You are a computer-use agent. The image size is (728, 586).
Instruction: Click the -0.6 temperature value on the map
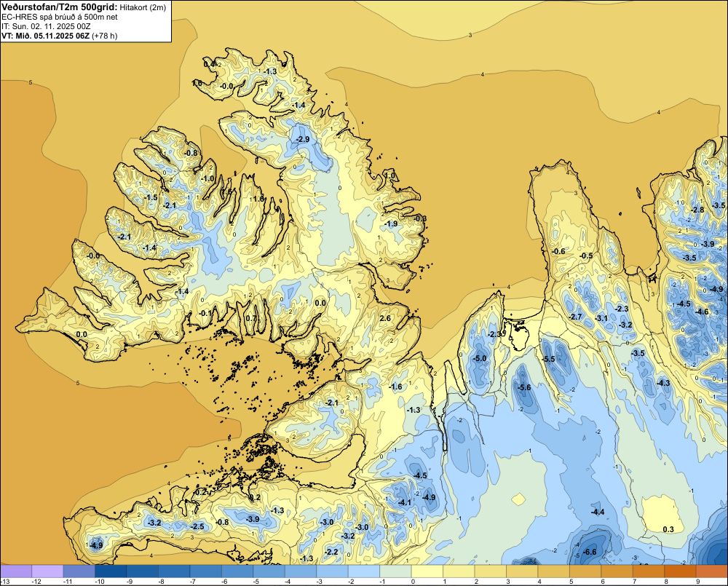coord(558,252)
